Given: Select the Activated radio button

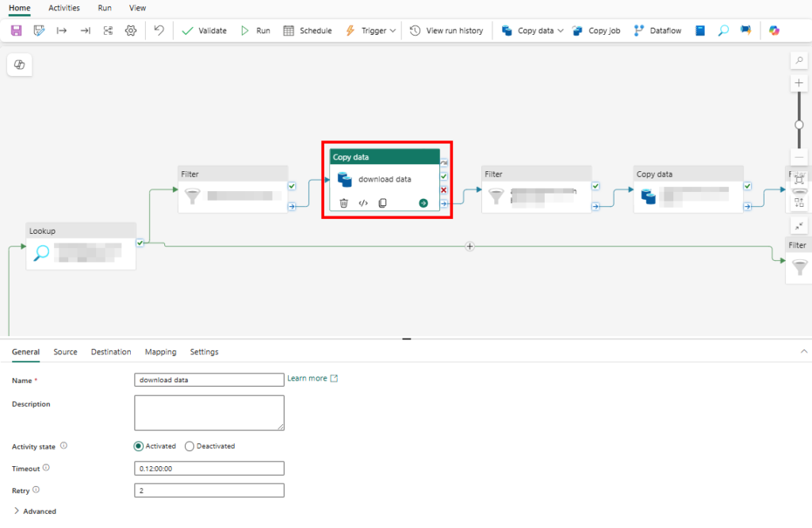Looking at the screenshot, I should (139, 446).
